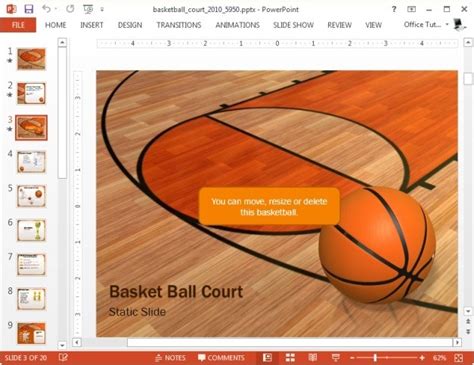Click the user account picture icon

[460, 25]
